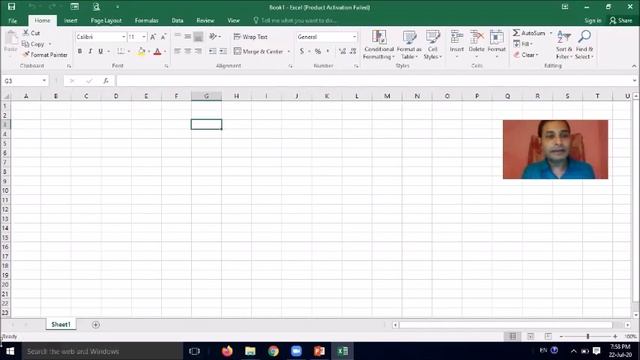Screen dimensions: 640x360
Task: Toggle Italic formatting
Action: [90, 51]
